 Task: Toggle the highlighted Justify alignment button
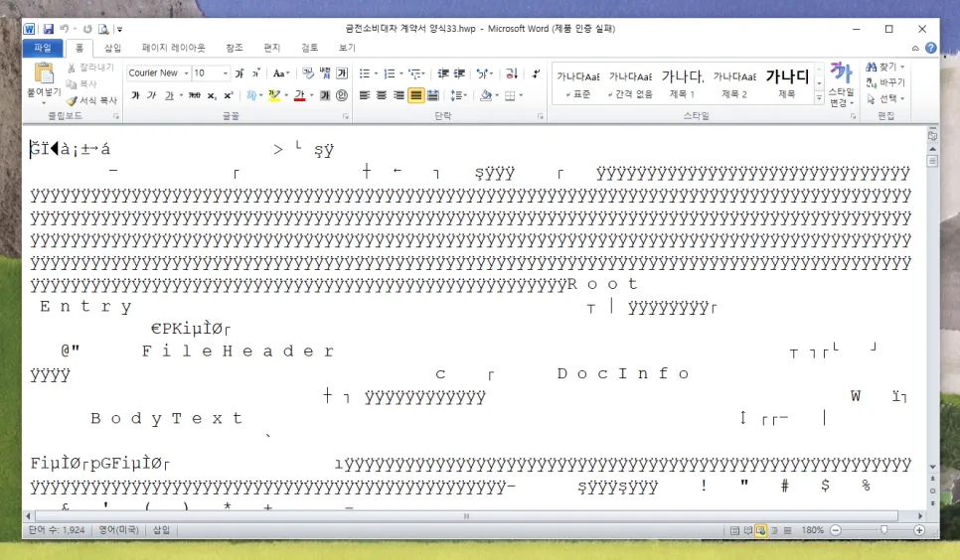pyautogui.click(x=415, y=95)
